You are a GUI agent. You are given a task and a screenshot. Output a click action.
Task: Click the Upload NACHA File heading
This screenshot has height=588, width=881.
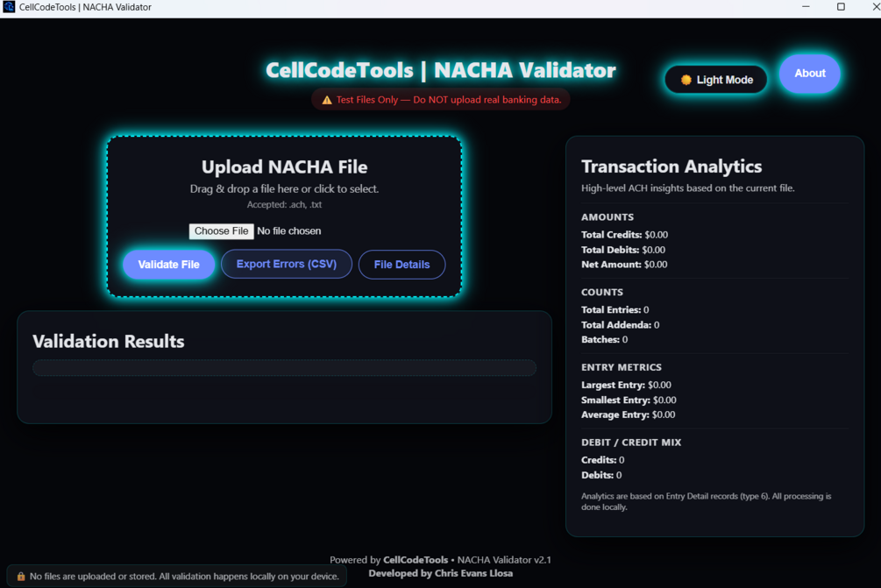284,166
